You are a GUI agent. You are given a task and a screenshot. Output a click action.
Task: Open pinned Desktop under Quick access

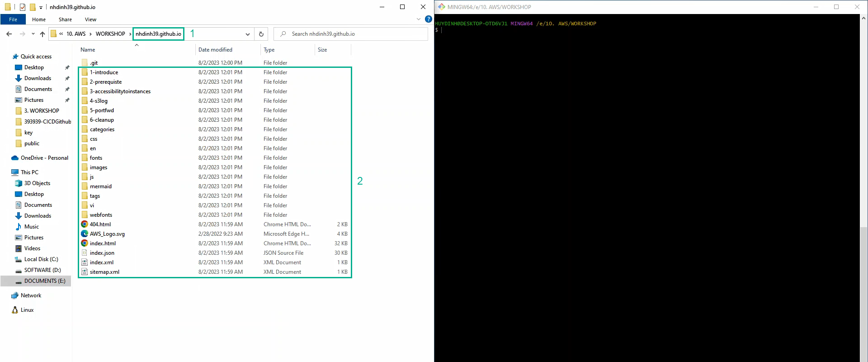[34, 67]
